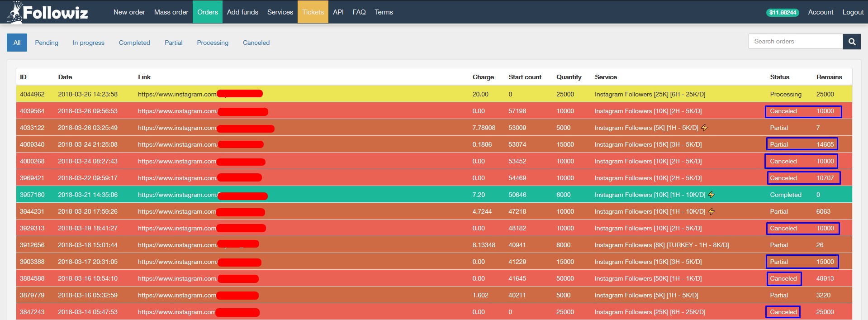Image resolution: width=868 pixels, height=320 pixels.
Task: Click lightning bolt icon in order 3944231 row
Action: [711, 211]
